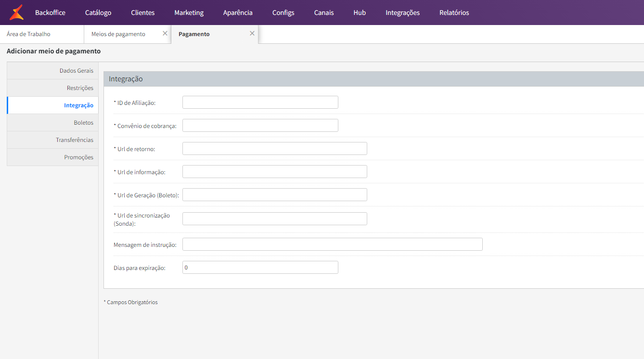
Task: Close the Pagamento tab
Action: [252, 34]
